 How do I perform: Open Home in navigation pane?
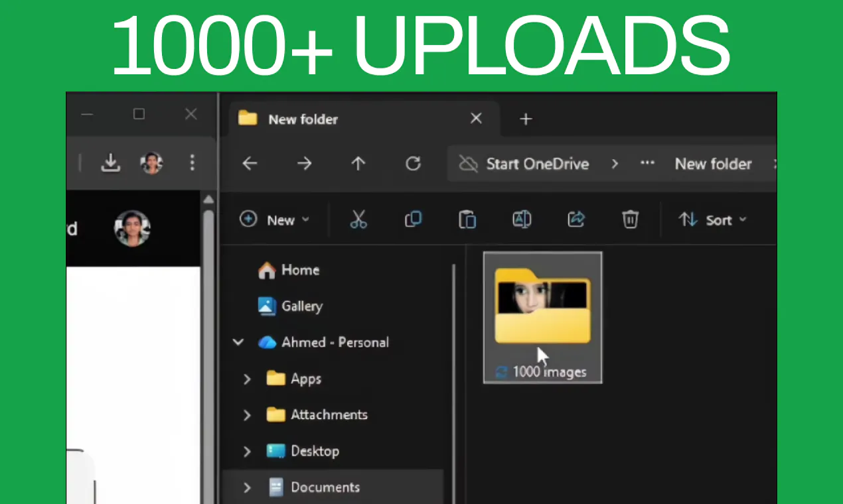(289, 270)
